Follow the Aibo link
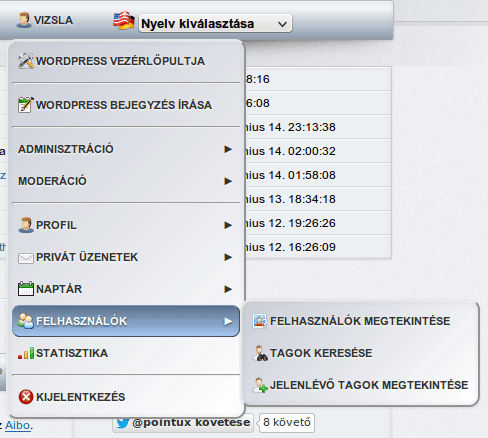488x438 pixels. point(18,426)
